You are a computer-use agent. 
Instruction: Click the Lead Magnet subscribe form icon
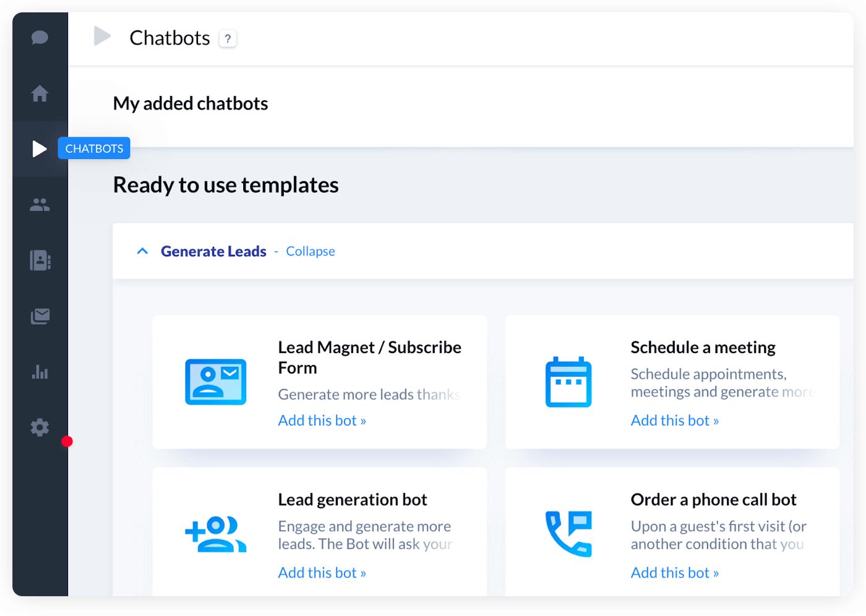click(x=215, y=382)
